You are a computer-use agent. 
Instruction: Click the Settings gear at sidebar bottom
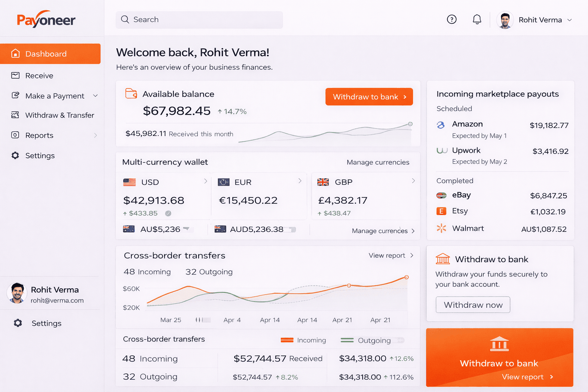tap(18, 323)
